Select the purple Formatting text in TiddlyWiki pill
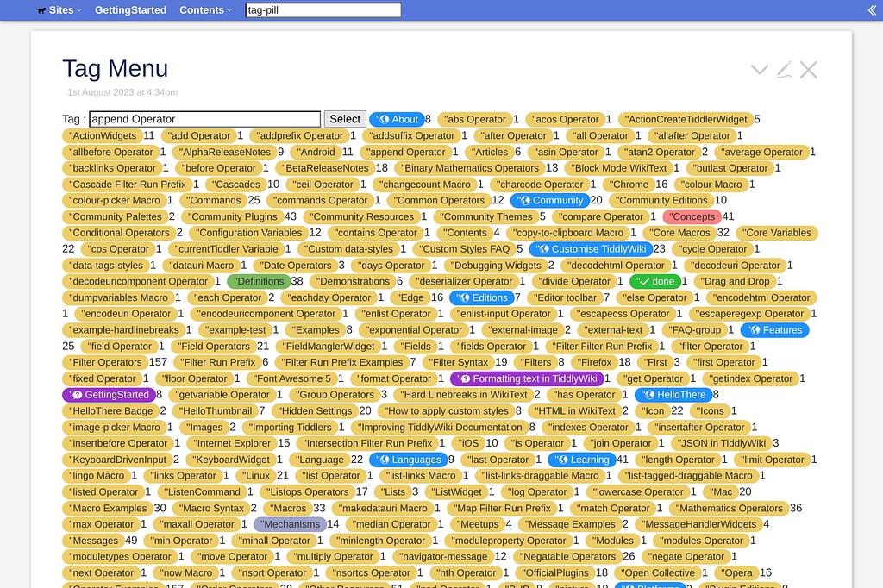The width and height of the screenshot is (883, 588). tap(526, 378)
